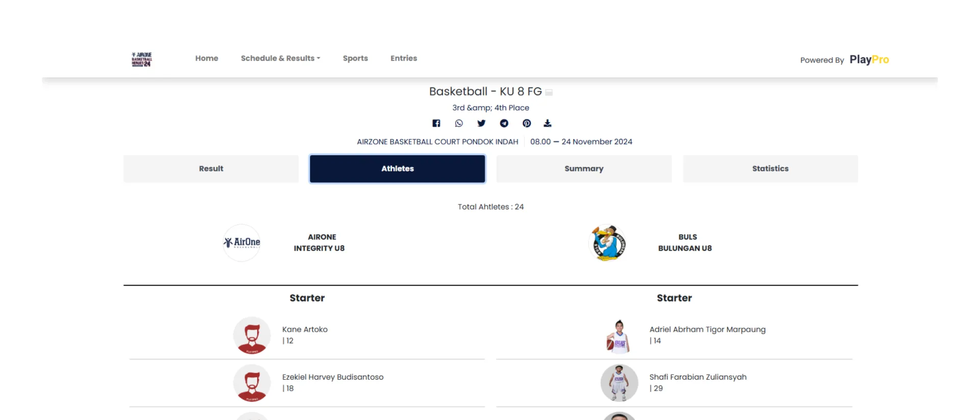Share match on Pinterest
This screenshot has width=980, height=420.
[527, 123]
